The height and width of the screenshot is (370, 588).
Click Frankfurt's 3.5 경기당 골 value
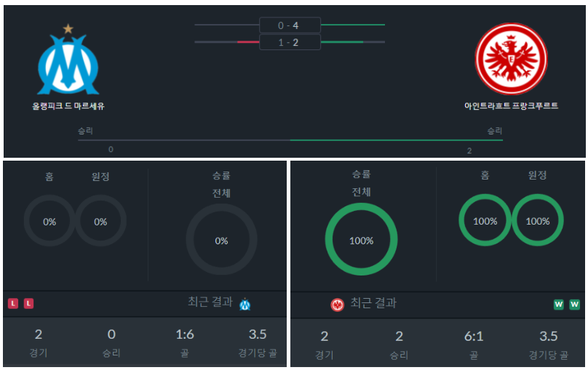click(548, 336)
